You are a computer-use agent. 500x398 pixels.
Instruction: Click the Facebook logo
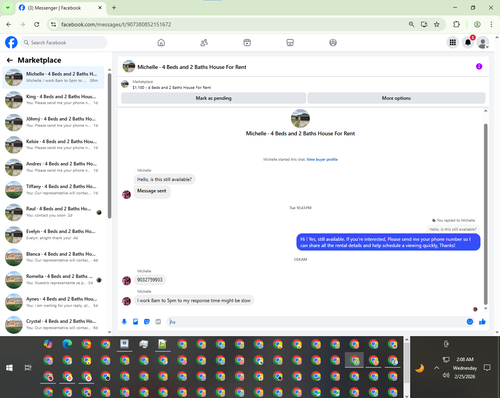11,43
